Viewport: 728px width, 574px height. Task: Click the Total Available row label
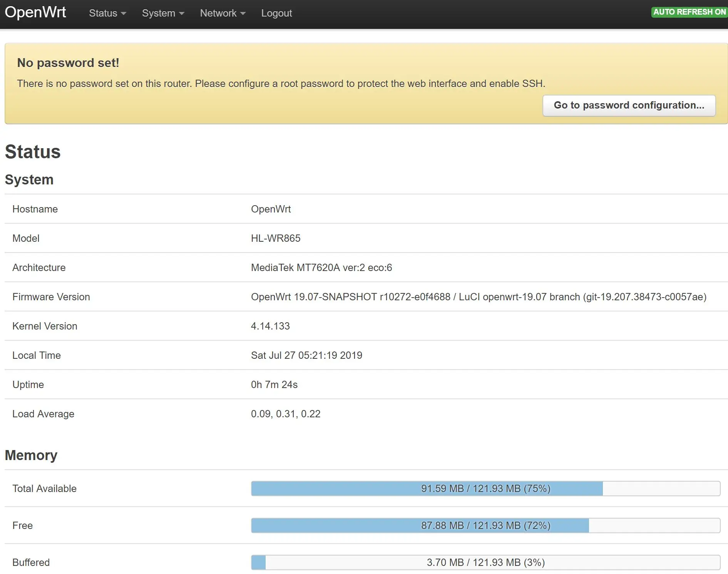(x=44, y=489)
